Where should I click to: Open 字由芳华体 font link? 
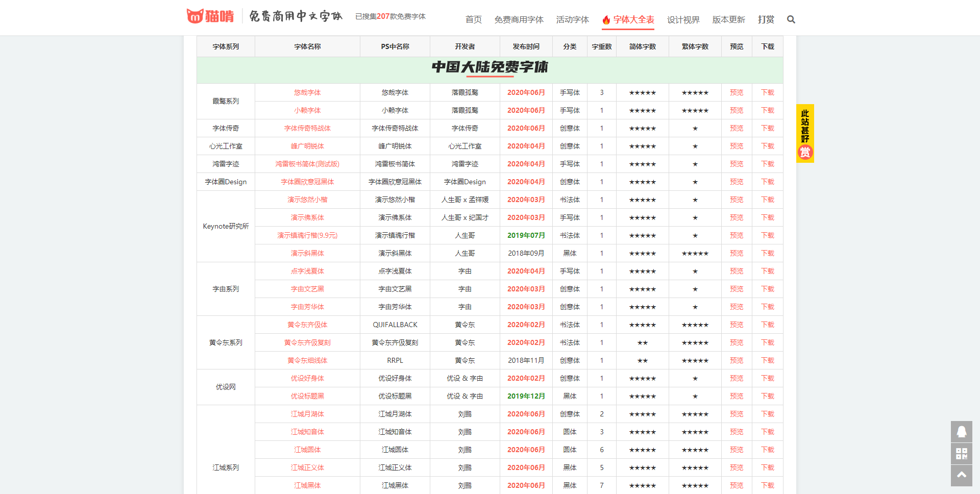pos(307,307)
